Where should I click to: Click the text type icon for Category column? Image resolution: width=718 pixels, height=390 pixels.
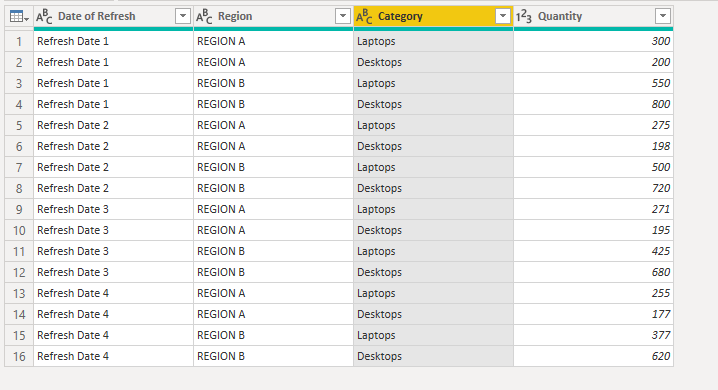coord(364,16)
